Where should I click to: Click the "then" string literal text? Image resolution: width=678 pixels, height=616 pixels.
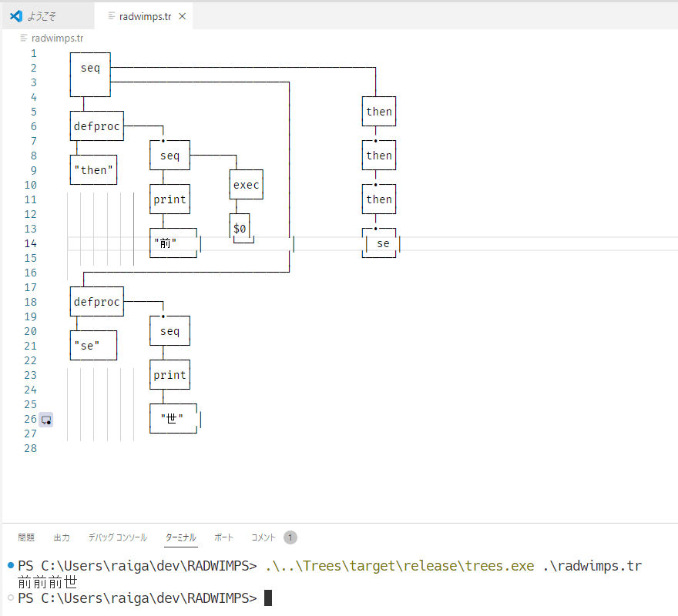(93, 170)
